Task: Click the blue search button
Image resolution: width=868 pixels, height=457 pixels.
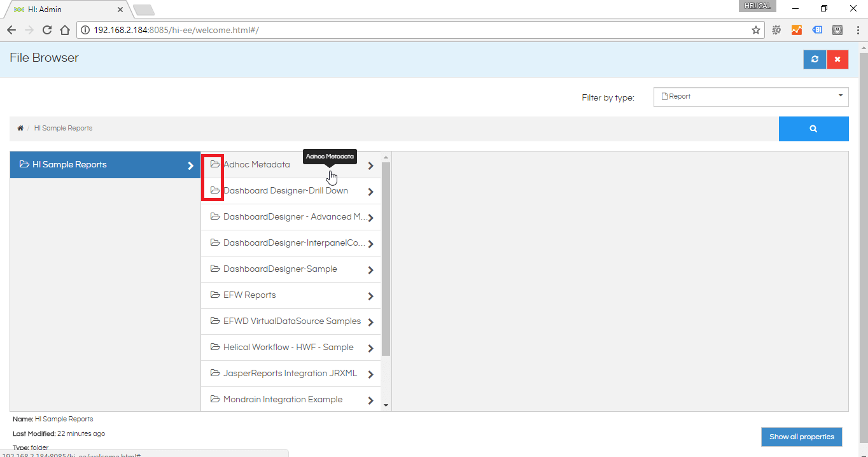Action: [x=813, y=129]
